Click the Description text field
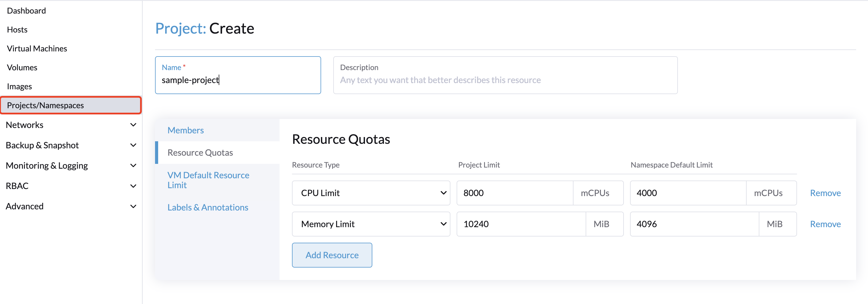Viewport: 868px width, 304px height. coord(505,75)
